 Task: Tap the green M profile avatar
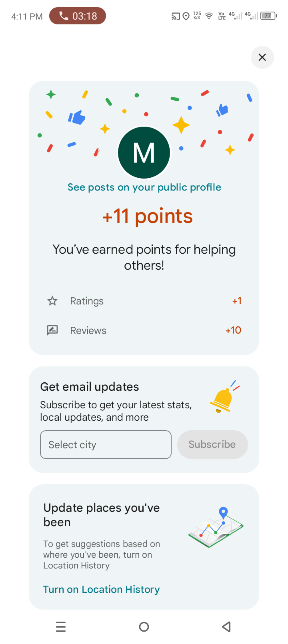tap(144, 153)
